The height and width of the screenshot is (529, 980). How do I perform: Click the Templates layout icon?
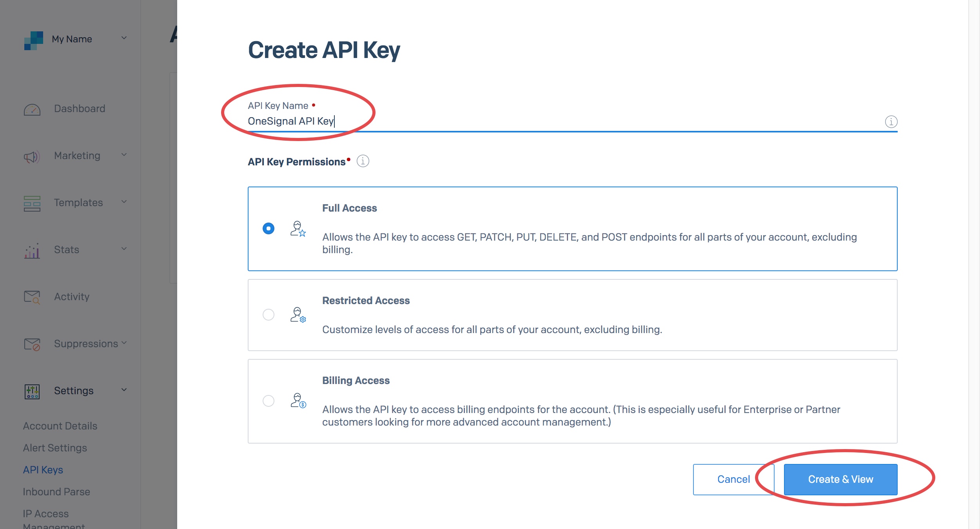pos(32,203)
